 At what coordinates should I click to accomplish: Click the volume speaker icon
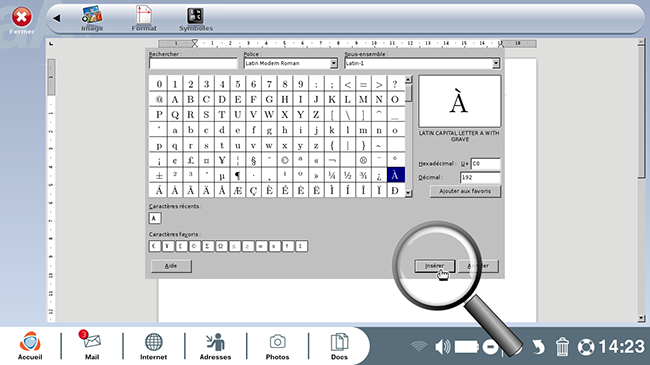point(442,347)
